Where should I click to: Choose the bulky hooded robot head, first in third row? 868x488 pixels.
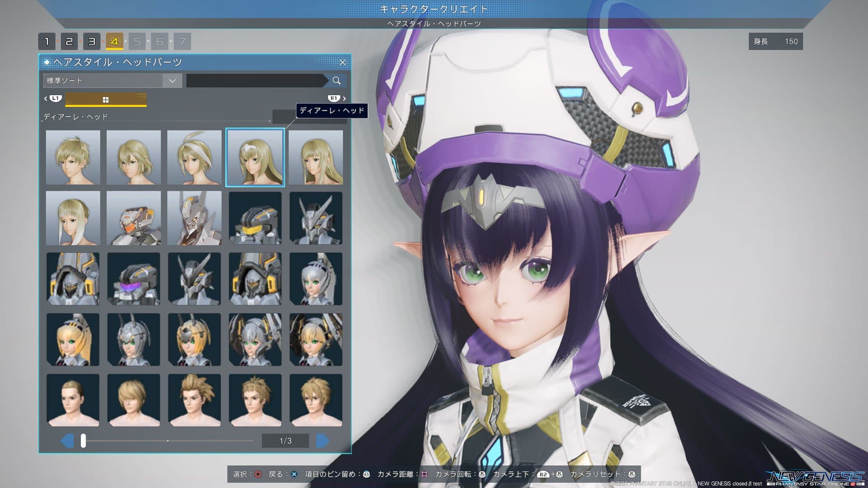(x=73, y=279)
